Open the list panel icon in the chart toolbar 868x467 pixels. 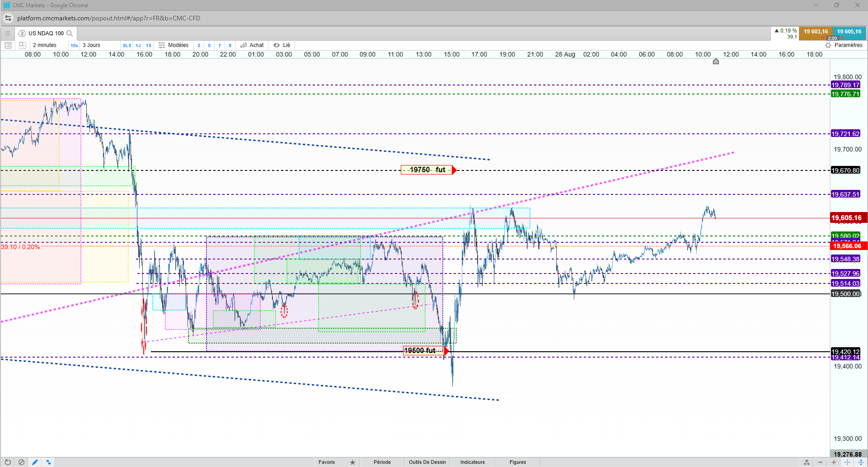coord(8,45)
